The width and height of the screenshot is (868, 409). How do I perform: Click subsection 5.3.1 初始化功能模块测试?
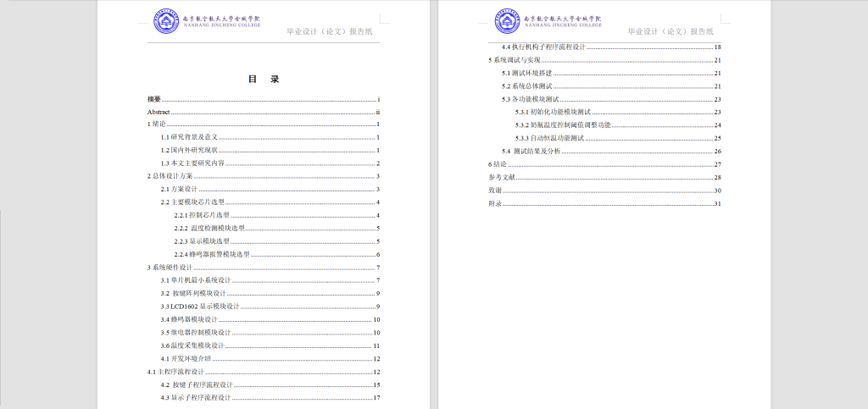(618, 112)
